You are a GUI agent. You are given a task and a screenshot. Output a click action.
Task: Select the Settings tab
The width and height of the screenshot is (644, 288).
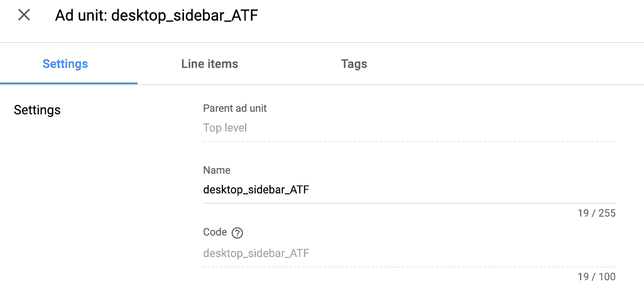pos(65,64)
